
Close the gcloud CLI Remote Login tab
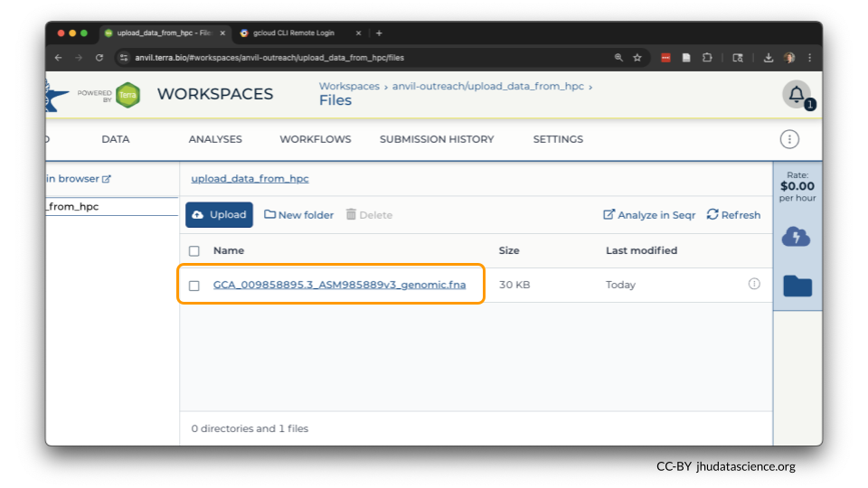pos(358,33)
